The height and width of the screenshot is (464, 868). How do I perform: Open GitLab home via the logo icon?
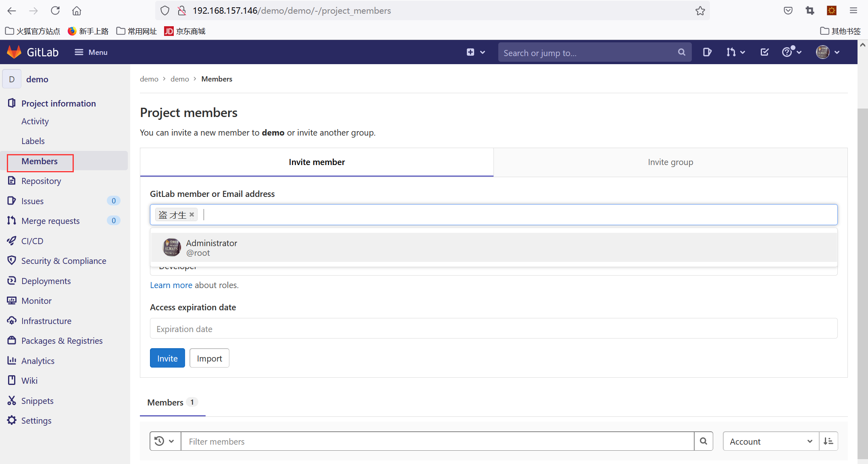pos(14,52)
